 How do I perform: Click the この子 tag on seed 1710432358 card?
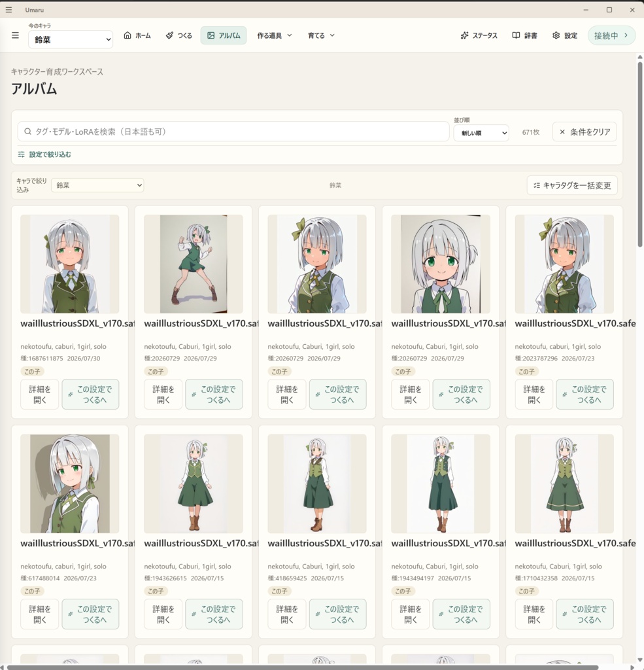tap(526, 591)
